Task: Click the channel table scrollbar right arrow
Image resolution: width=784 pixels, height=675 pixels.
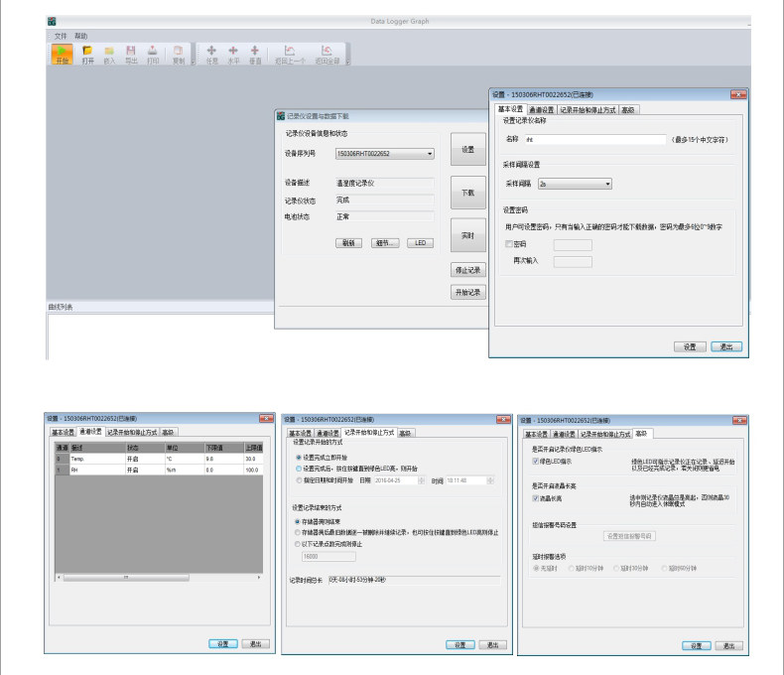Action: (259, 578)
